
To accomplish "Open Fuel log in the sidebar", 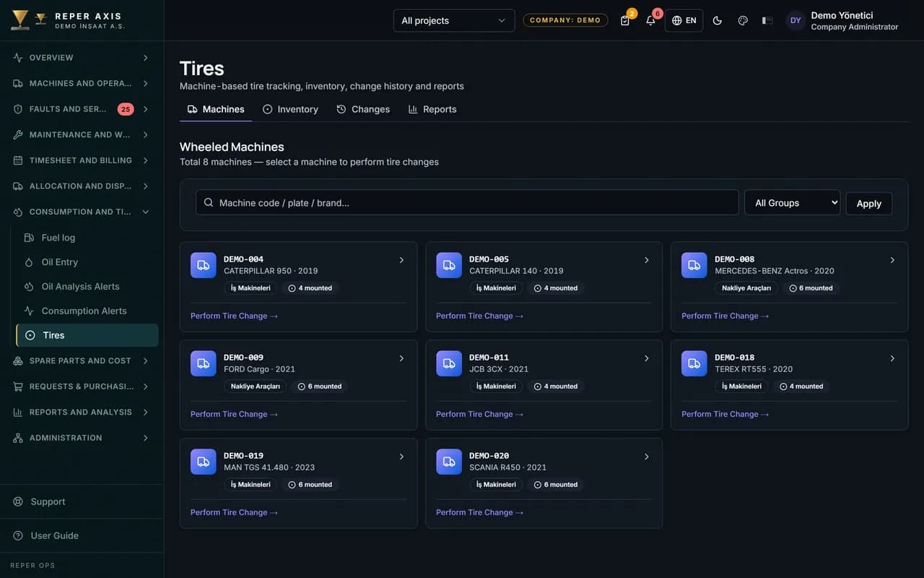I will point(87,238).
